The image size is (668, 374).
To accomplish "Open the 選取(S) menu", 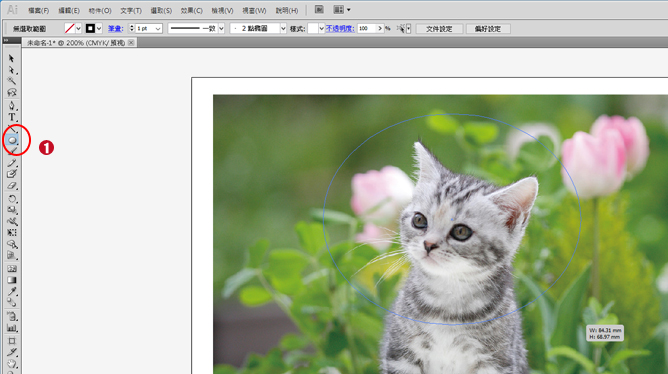I will point(161,10).
